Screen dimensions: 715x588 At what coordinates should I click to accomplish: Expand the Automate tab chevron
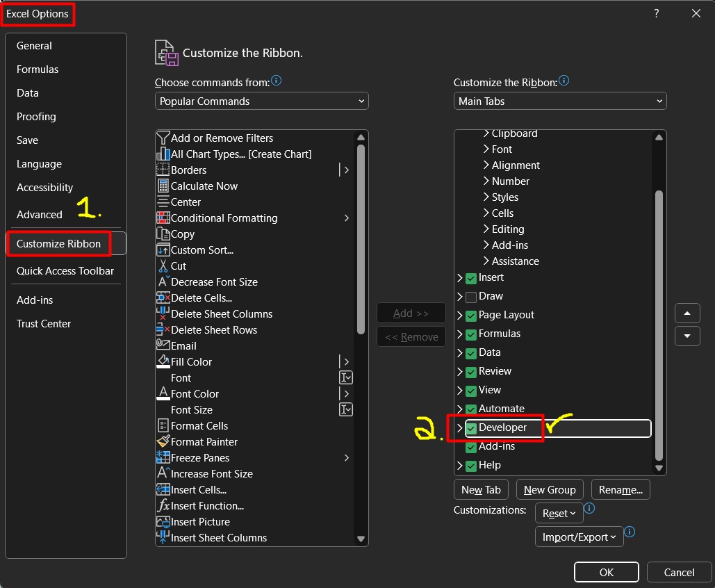tap(460, 409)
